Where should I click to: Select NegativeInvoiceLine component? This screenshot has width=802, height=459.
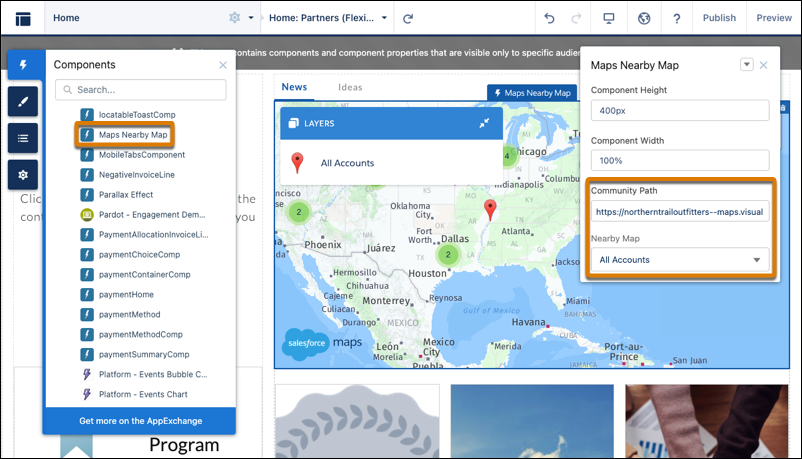[x=127, y=174]
